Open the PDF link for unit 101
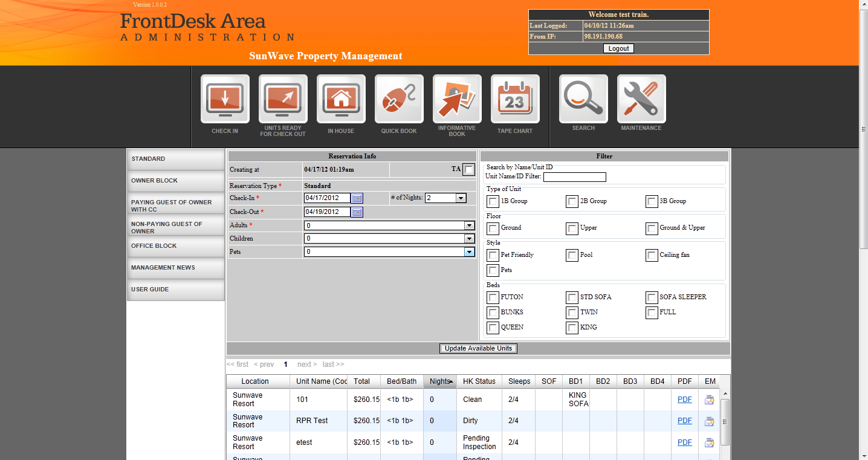This screenshot has width=868, height=460. click(x=685, y=399)
